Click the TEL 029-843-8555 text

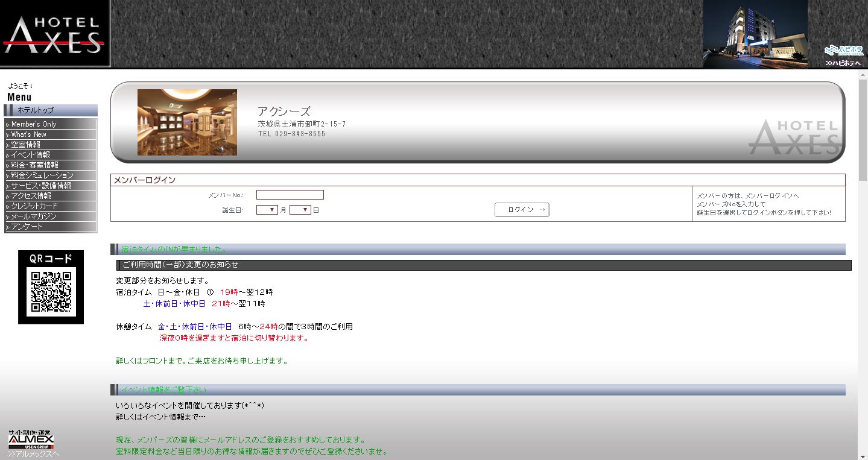click(291, 134)
